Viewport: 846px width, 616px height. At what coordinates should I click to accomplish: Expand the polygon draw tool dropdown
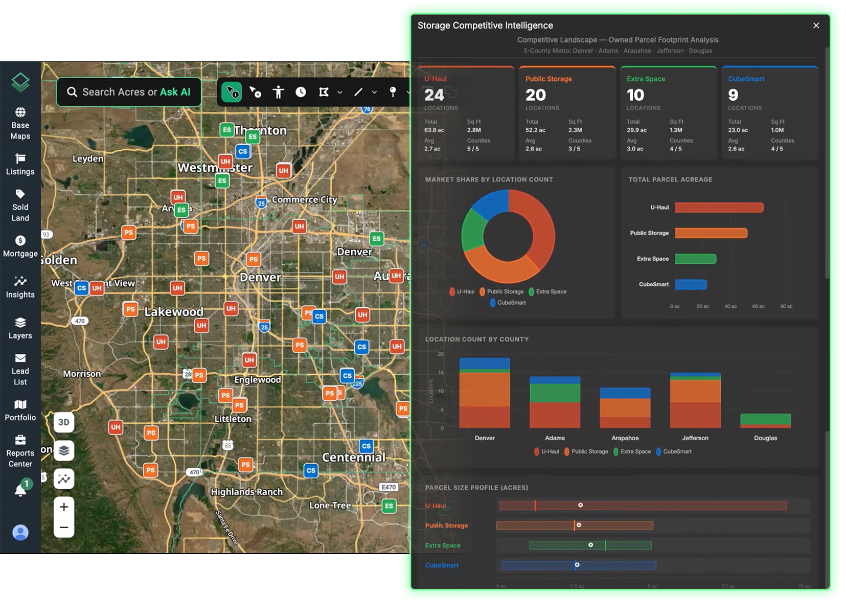(x=340, y=93)
